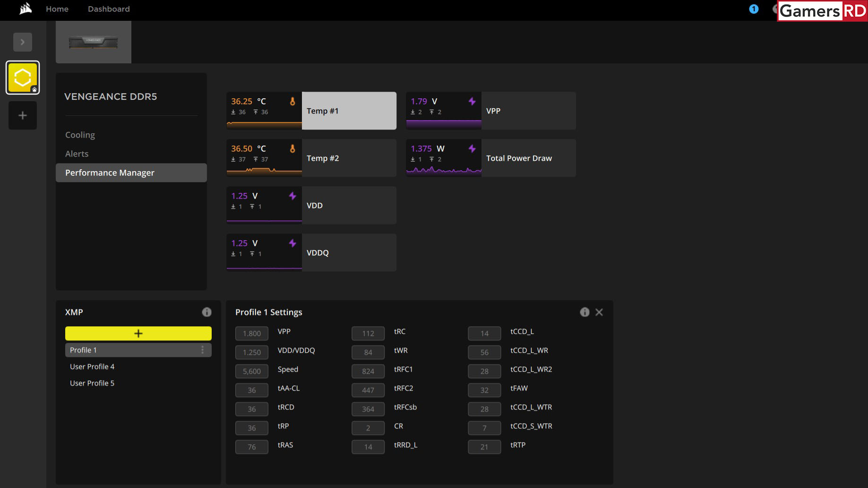Open the Alerts section
Screen dimensions: 868x488
[x=77, y=154]
